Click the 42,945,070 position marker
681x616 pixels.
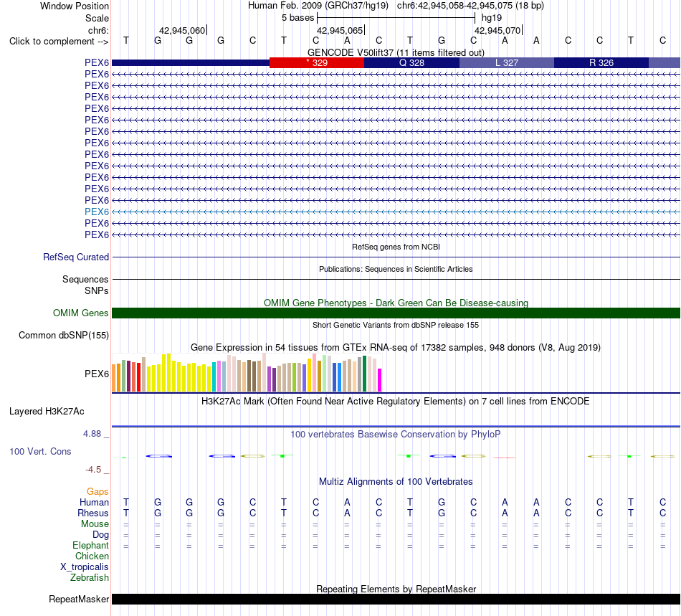pyautogui.click(x=497, y=30)
